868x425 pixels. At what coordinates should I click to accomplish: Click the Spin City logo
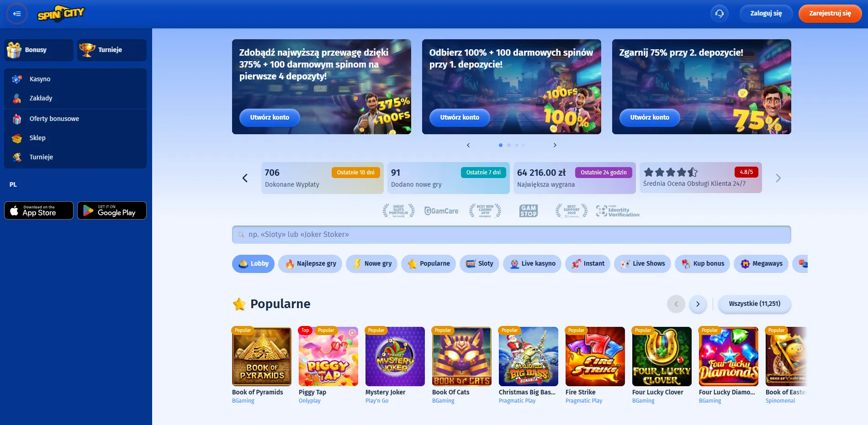click(x=61, y=14)
